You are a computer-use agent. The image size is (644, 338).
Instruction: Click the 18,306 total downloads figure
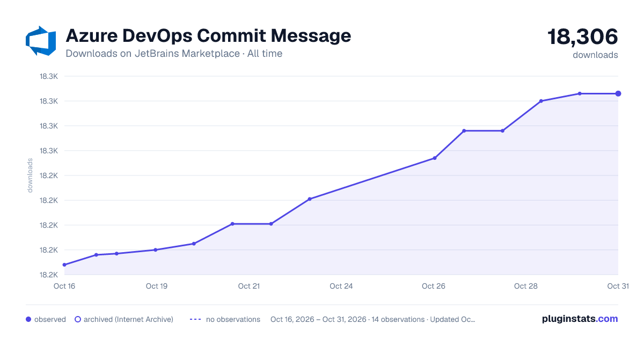click(582, 37)
